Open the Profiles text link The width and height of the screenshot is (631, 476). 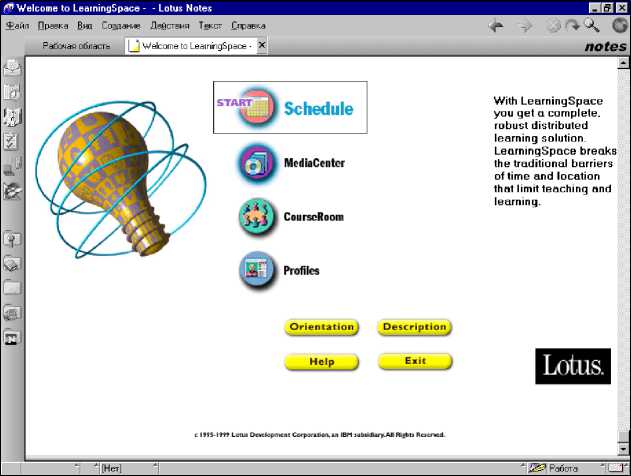(x=301, y=270)
